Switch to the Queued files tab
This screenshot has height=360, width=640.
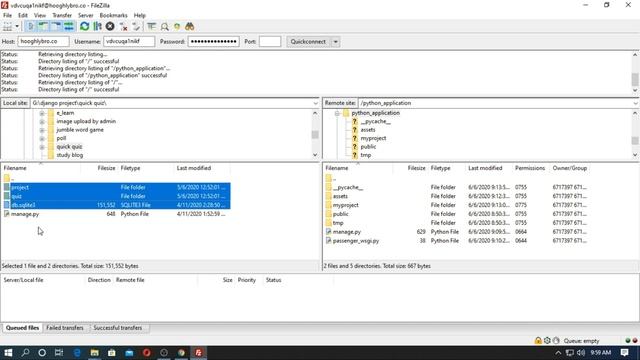tap(22, 328)
